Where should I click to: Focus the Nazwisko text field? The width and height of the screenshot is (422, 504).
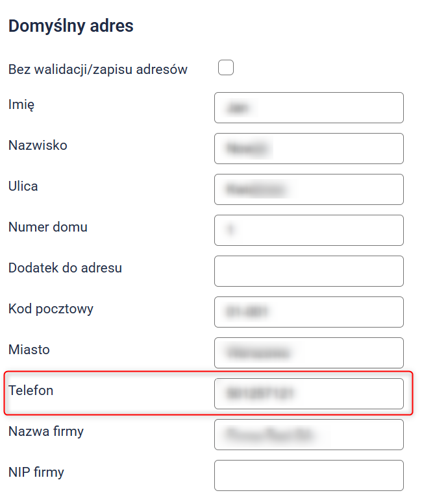[308, 149]
